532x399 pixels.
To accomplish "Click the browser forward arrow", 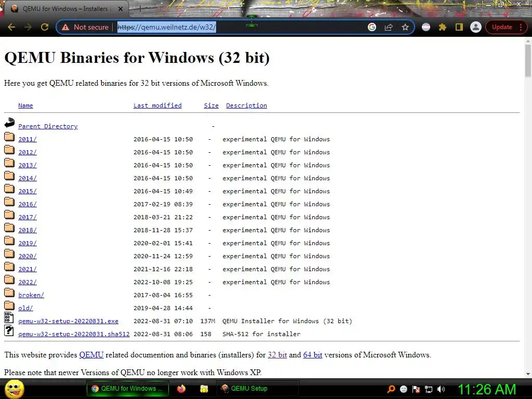I will coord(28,27).
